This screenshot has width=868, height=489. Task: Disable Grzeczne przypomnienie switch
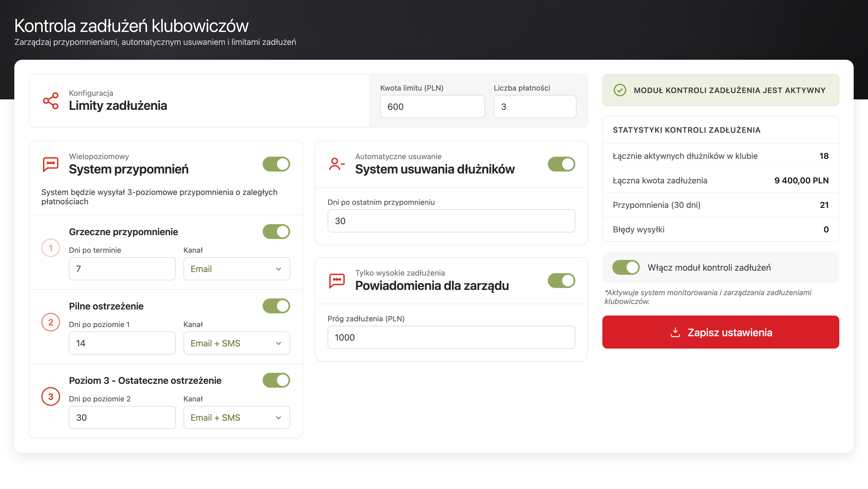pos(276,232)
